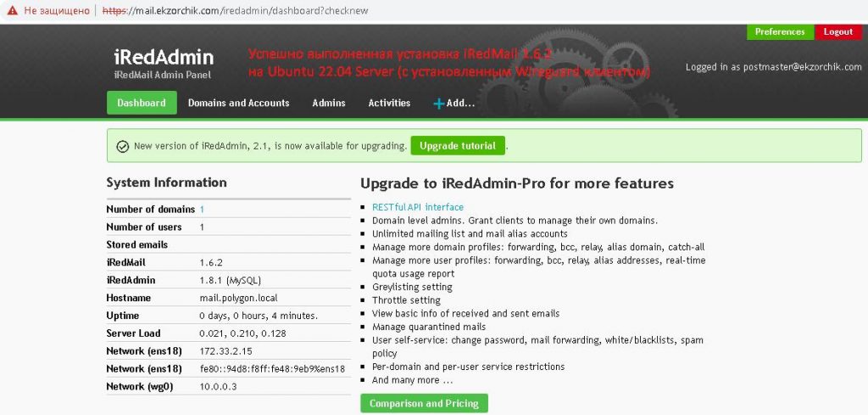Click the Comparison and Pricing button
Viewport: 868px width, 415px height.
424,403
